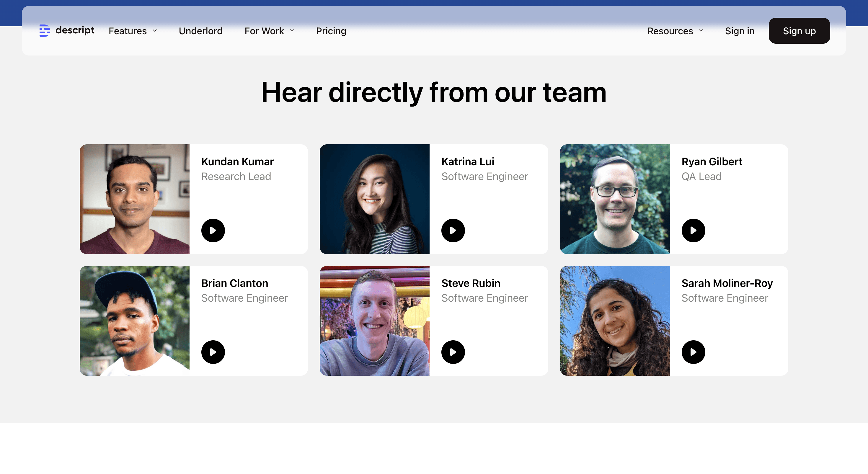Click Katrina Lui's portrait photo
The width and height of the screenshot is (868, 474).
(374, 199)
